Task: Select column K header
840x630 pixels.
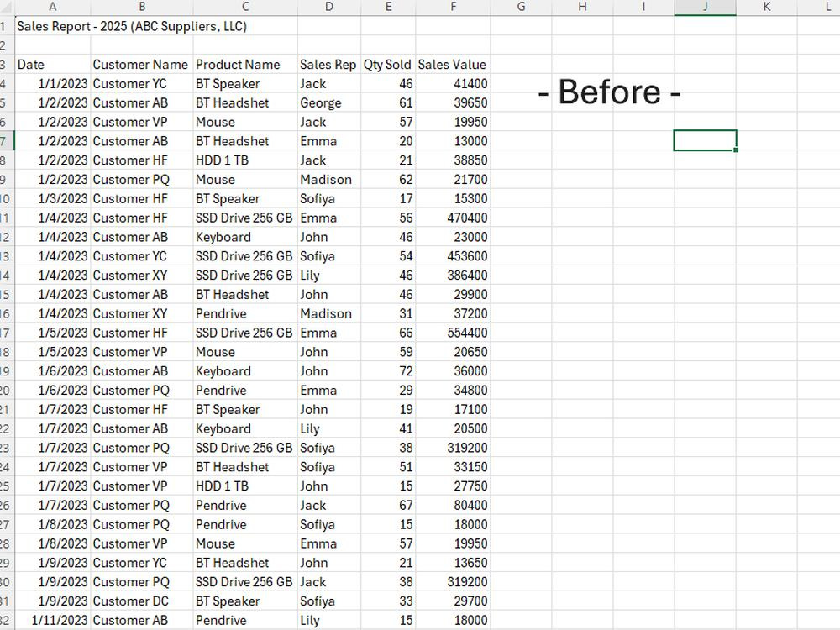Action: [x=767, y=7]
